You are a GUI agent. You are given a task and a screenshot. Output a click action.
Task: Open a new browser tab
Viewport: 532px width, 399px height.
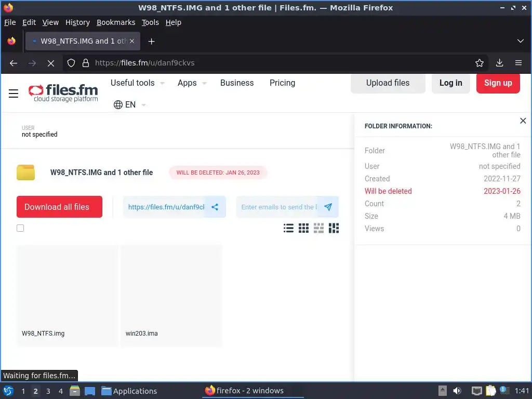tap(151, 42)
